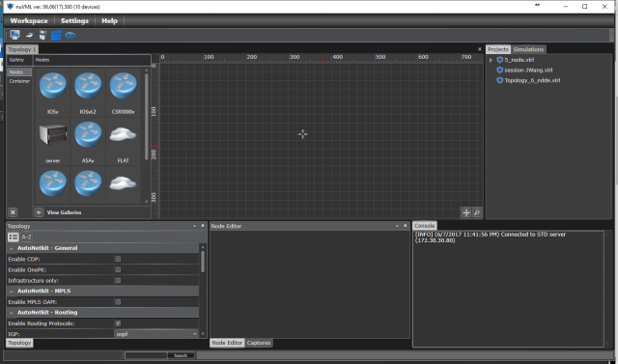Open the Help menu
The image size is (618, 364).
[x=109, y=21]
